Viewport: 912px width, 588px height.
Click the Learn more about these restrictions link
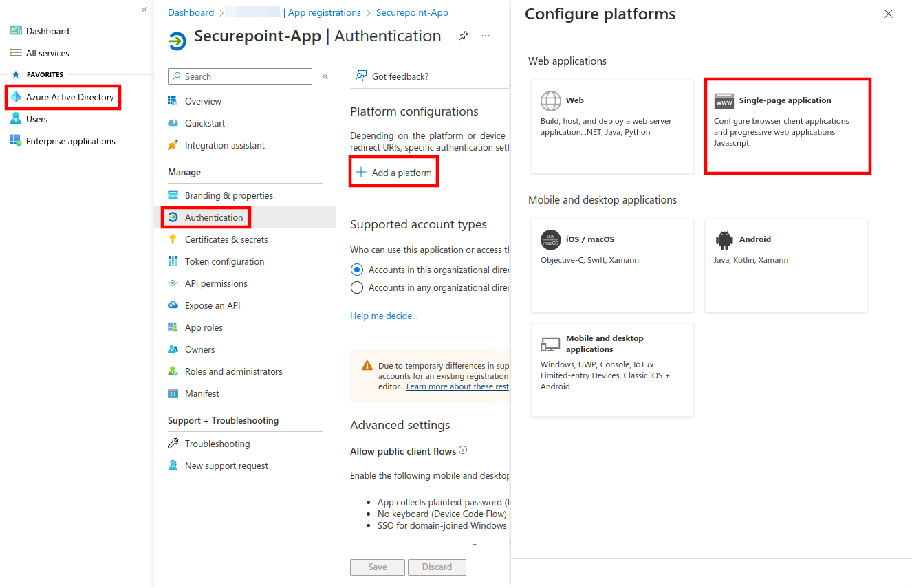(x=457, y=386)
